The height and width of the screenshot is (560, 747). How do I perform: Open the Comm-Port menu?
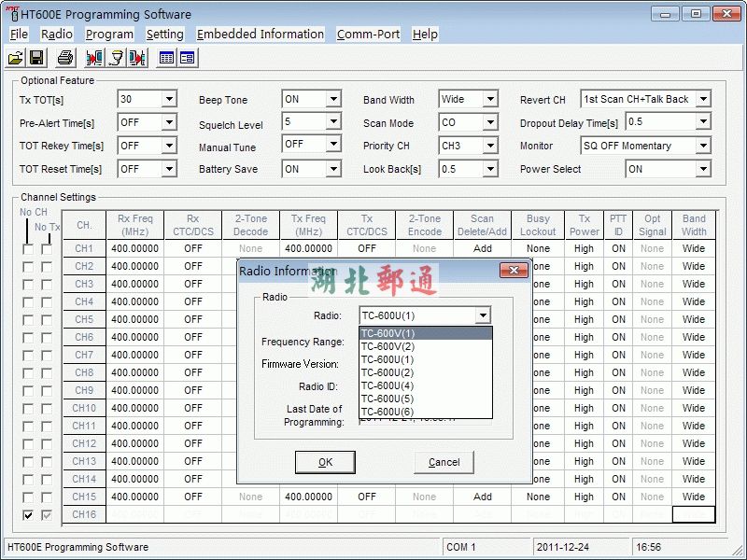pos(368,34)
